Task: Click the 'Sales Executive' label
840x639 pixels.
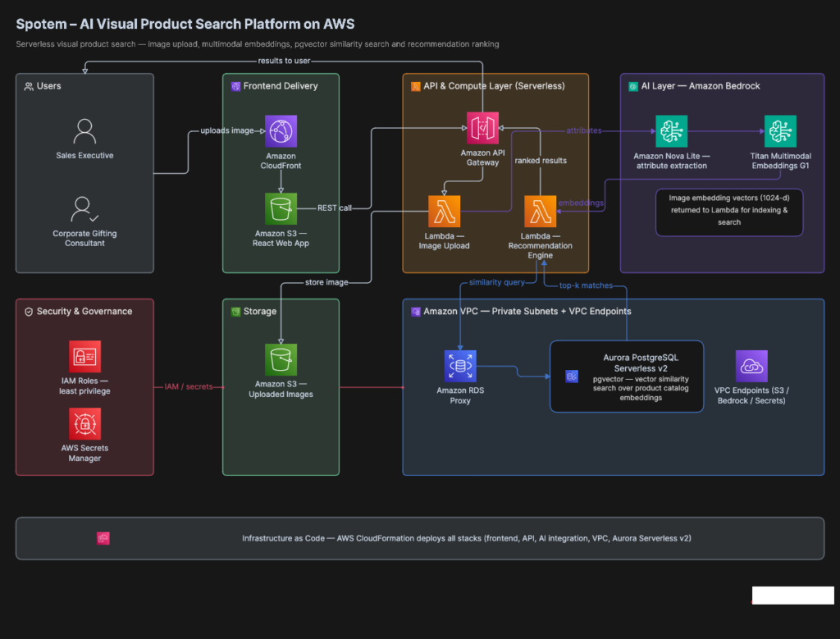Action: tap(84, 155)
